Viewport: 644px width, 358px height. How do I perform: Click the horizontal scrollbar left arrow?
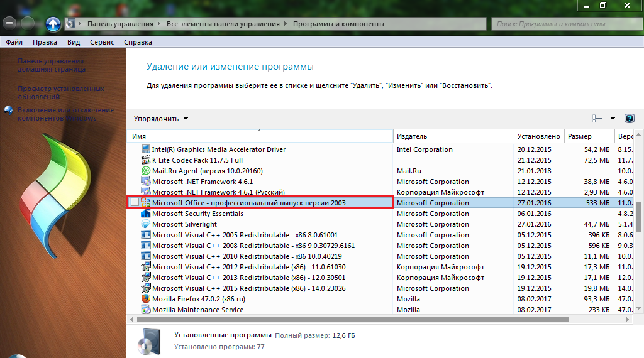coord(131,319)
